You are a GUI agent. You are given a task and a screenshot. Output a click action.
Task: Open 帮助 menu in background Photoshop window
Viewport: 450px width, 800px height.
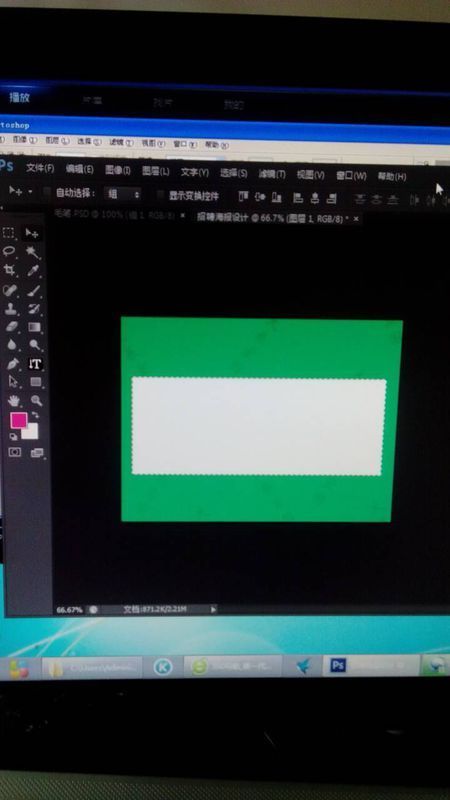click(215, 145)
